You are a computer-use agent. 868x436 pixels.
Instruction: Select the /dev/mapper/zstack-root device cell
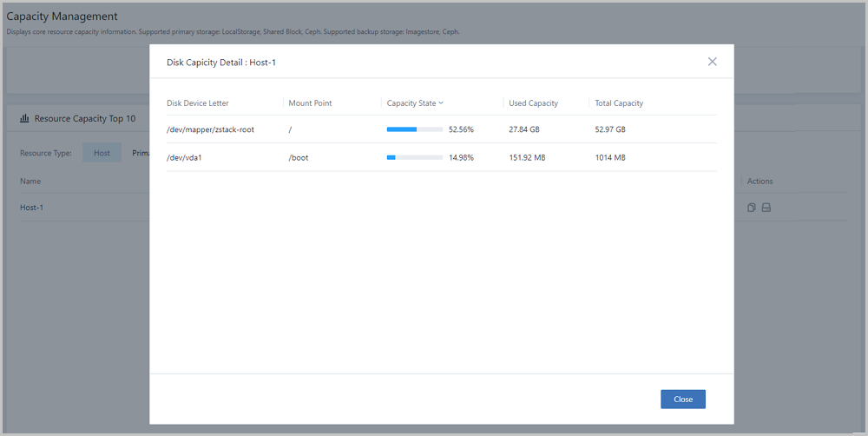(x=210, y=129)
